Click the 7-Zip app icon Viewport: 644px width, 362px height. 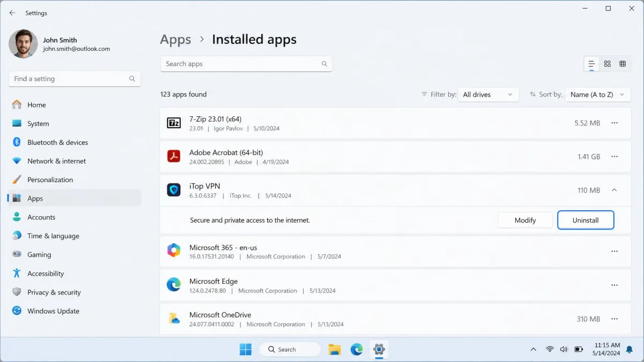coord(174,123)
